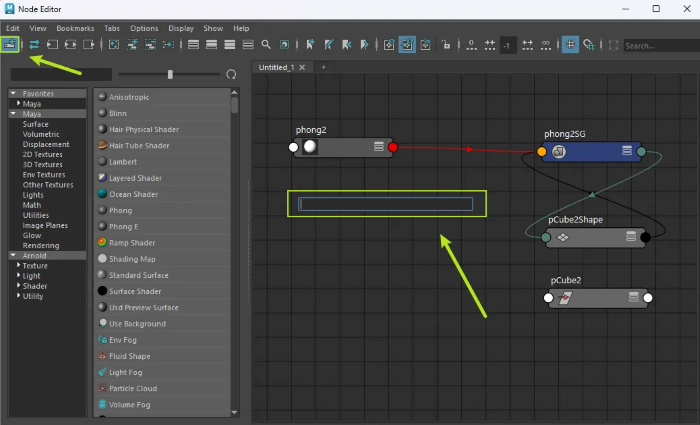The height and width of the screenshot is (425, 700).
Task: Expand the Arnold Shader category
Action: (x=18, y=286)
